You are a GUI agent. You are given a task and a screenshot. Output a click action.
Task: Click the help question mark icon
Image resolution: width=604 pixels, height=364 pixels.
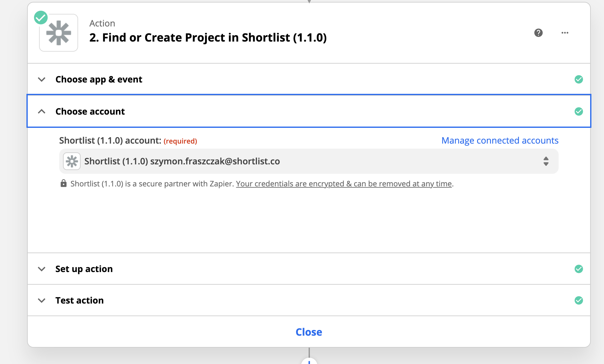tap(538, 33)
